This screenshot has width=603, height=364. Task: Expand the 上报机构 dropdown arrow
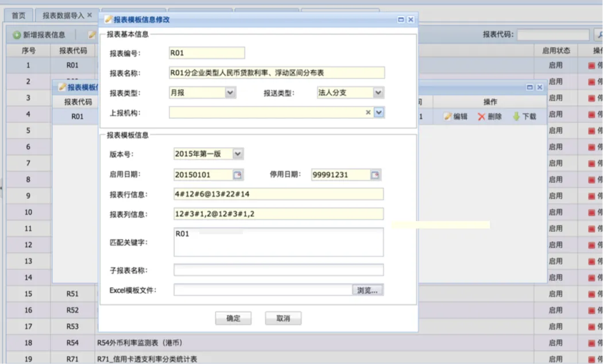coord(378,113)
